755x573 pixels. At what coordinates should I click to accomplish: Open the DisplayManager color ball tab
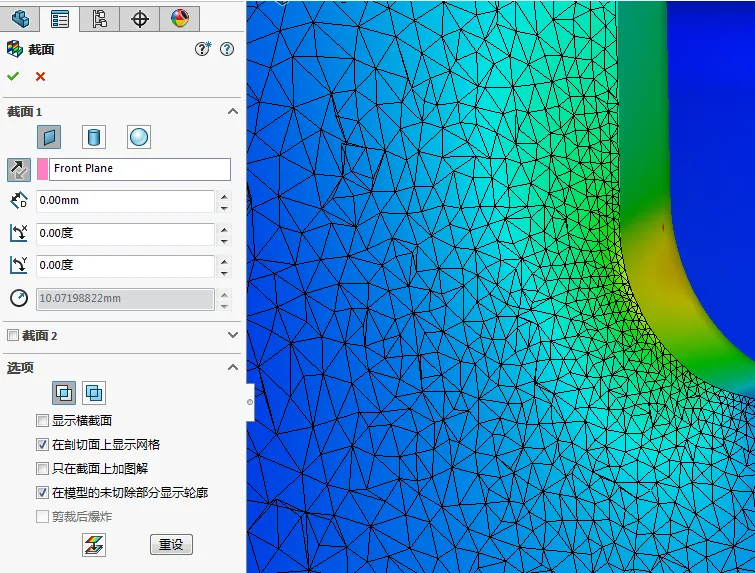180,19
